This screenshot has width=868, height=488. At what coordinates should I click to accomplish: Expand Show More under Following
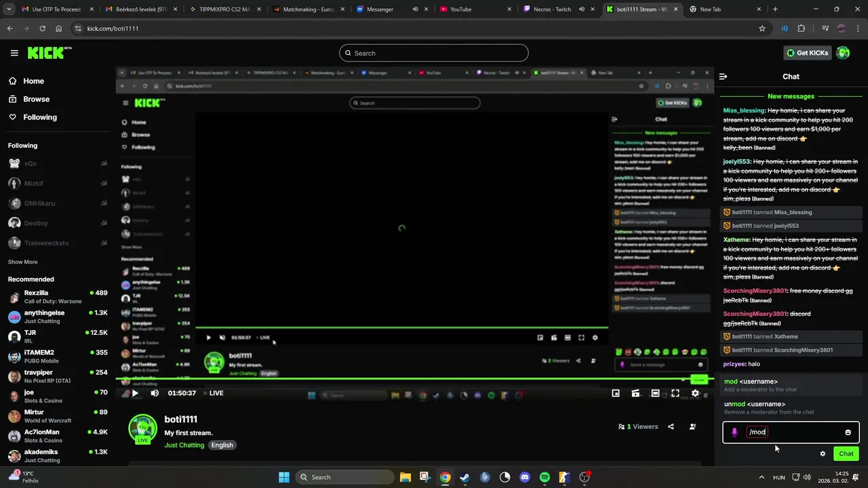tap(23, 262)
